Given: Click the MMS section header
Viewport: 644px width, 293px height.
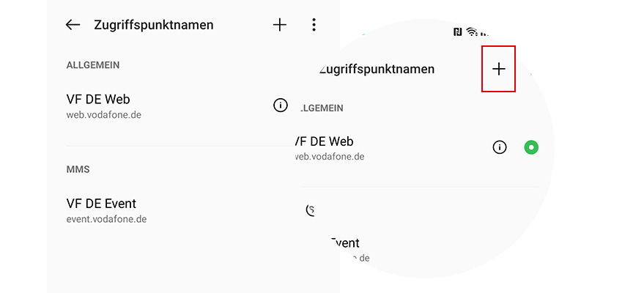Looking at the screenshot, I should (x=78, y=169).
